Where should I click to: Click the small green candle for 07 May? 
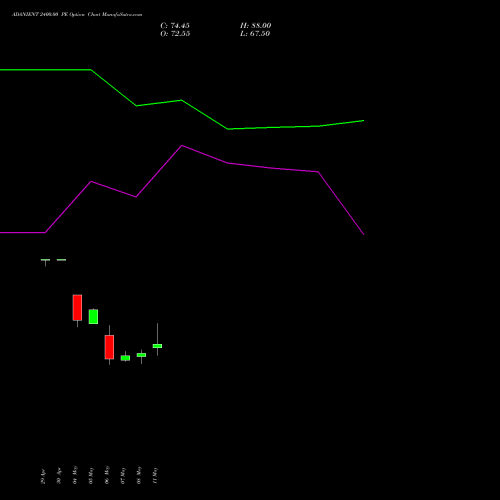pyautogui.click(x=125, y=358)
